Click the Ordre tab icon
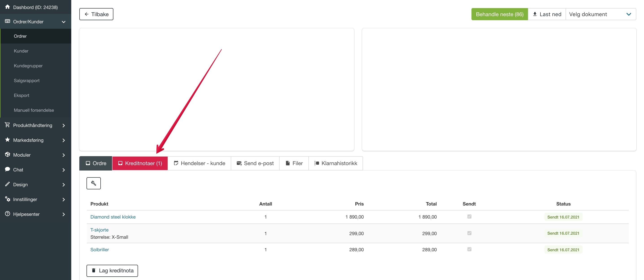Screen dimensions: 644x280 (88, 163)
